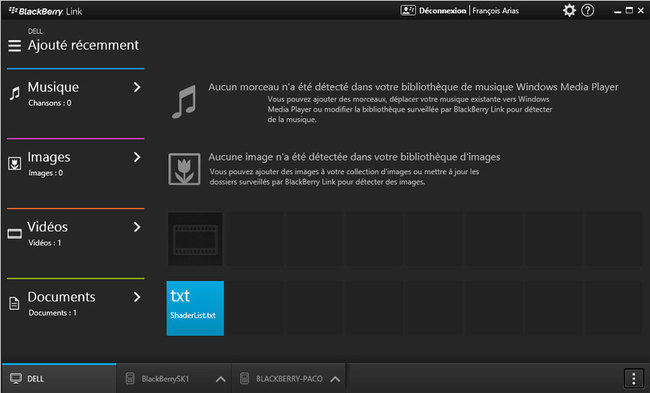Click the 'Aucun morceau n'a été détecté' message
The width and height of the screenshot is (650, 393).
click(413, 87)
